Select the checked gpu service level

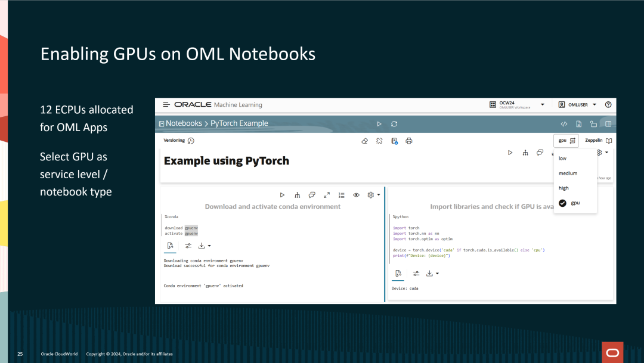(x=575, y=203)
